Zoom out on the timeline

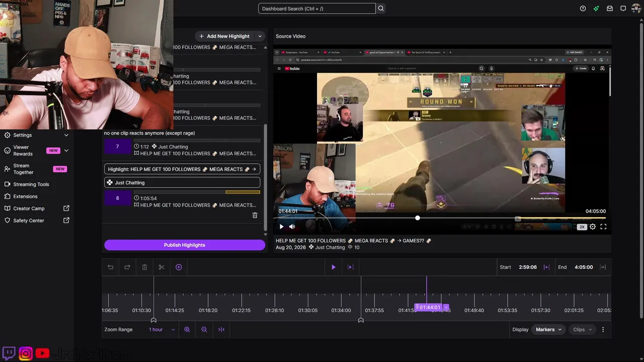204,329
